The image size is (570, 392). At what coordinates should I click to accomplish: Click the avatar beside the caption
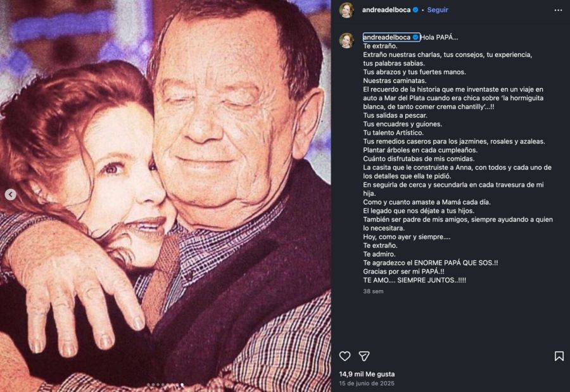346,41
